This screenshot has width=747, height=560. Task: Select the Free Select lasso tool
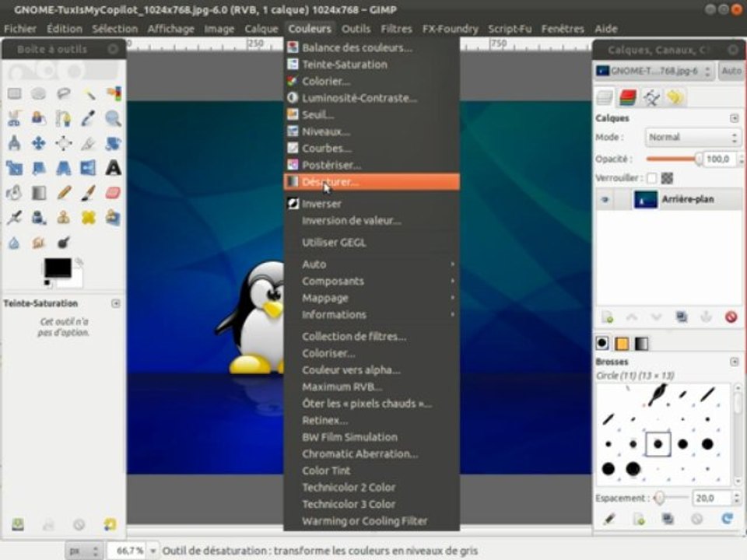click(x=63, y=93)
